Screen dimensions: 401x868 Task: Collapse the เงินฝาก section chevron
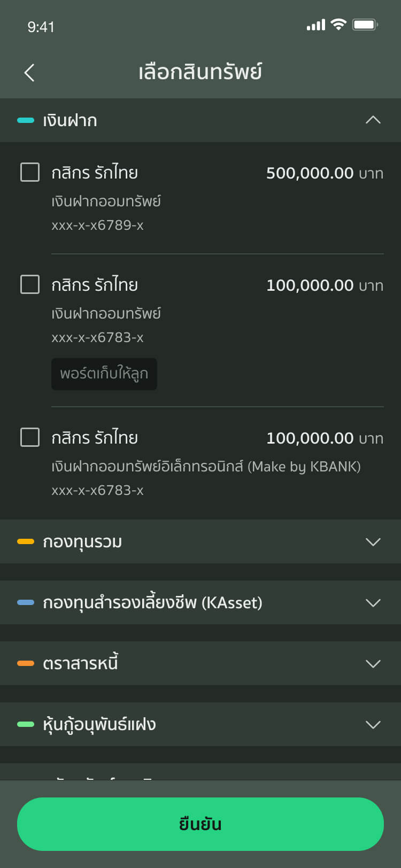[x=373, y=120]
